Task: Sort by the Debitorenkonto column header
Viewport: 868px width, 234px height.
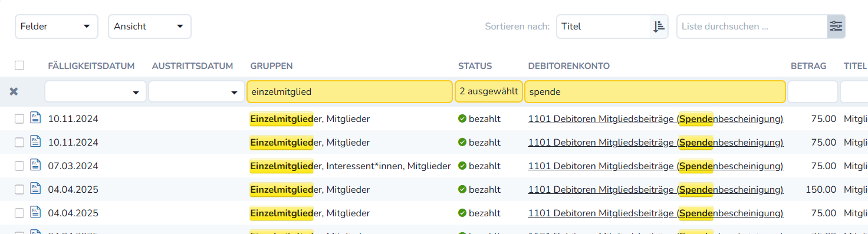Action: 569,66
